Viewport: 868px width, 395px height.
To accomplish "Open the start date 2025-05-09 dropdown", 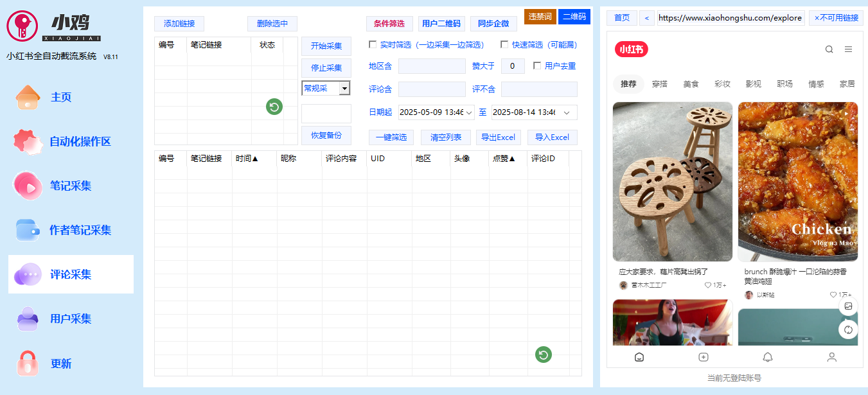I will [x=469, y=112].
